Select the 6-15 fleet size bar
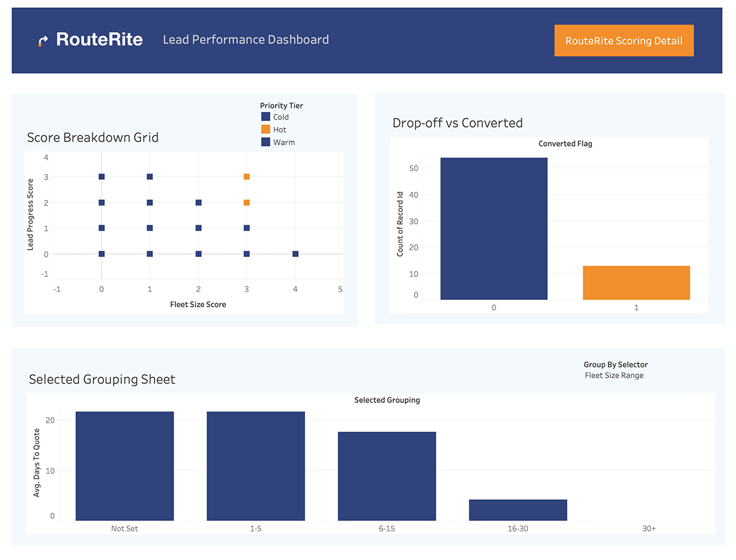 pyautogui.click(x=387, y=476)
